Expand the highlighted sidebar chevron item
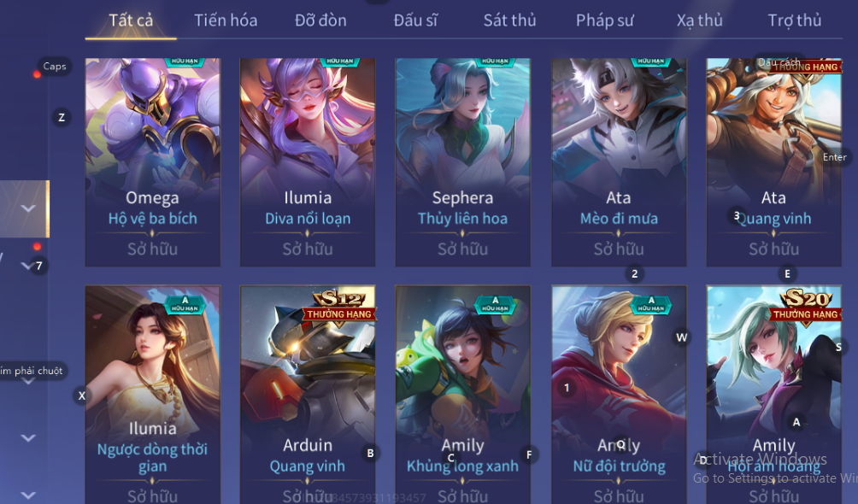Viewport: 858px width, 504px height. click(28, 208)
